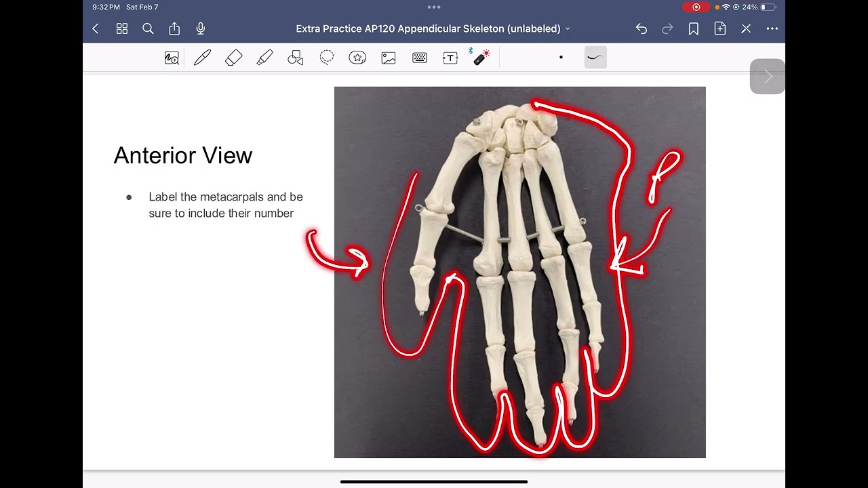The height and width of the screenshot is (488, 868).
Task: Select the Lasso selection tool
Action: click(327, 58)
